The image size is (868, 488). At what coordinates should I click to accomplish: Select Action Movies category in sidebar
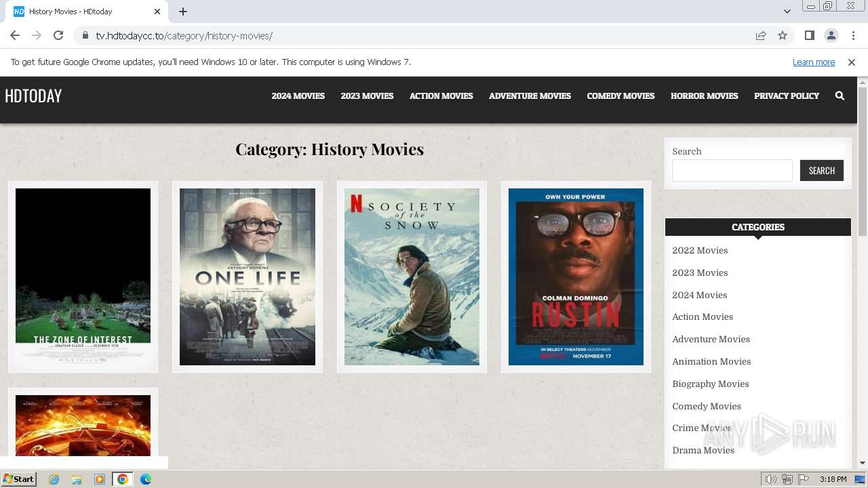coord(703,317)
